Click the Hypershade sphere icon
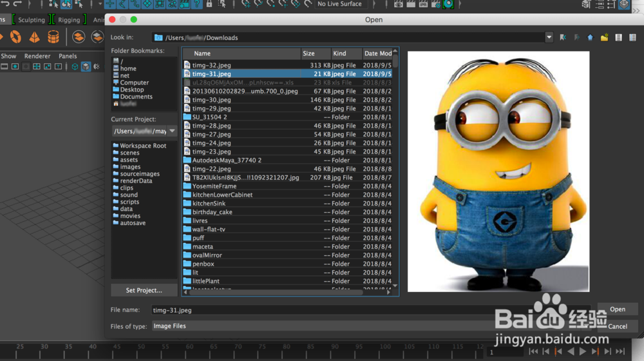644x361 pixels. click(x=448, y=4)
